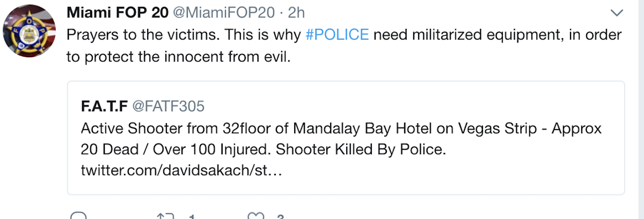The image size is (644, 219).
Task: Click the retweet count number
Action: (x=192, y=217)
